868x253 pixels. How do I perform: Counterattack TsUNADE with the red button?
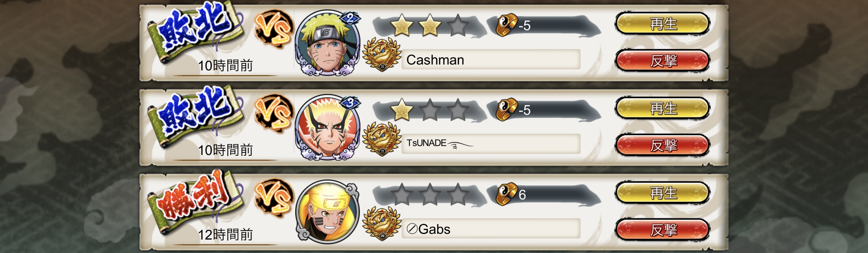point(662,145)
